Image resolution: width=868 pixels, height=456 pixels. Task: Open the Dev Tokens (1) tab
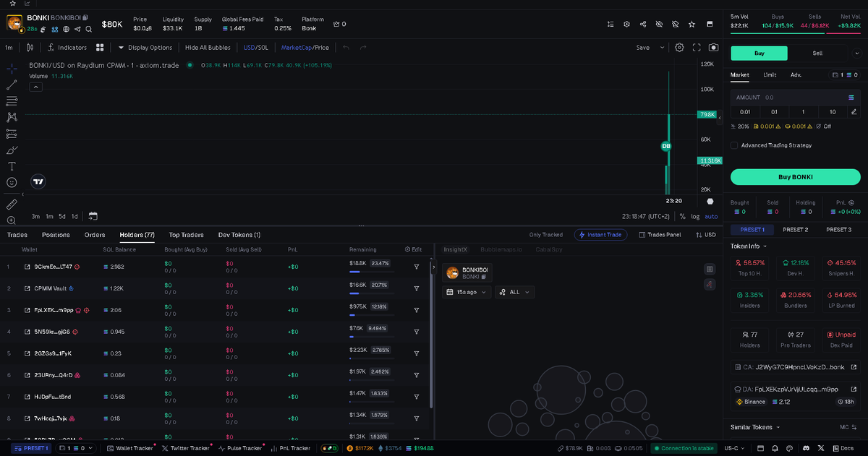(239, 235)
